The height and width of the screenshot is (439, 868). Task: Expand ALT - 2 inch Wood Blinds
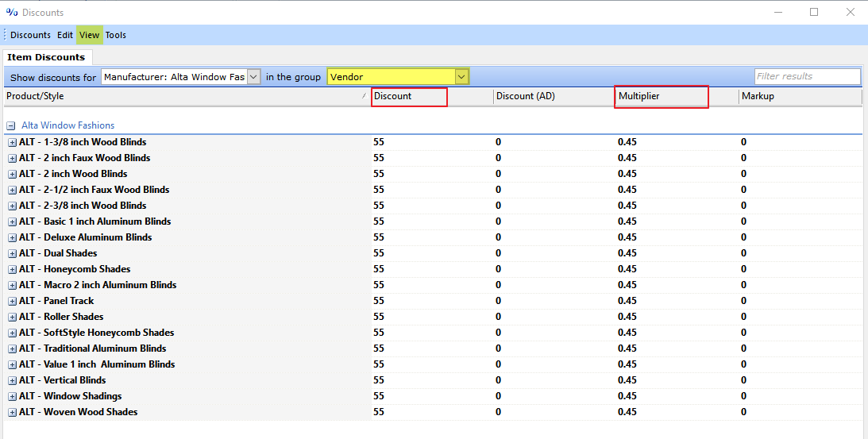pyautogui.click(x=12, y=175)
